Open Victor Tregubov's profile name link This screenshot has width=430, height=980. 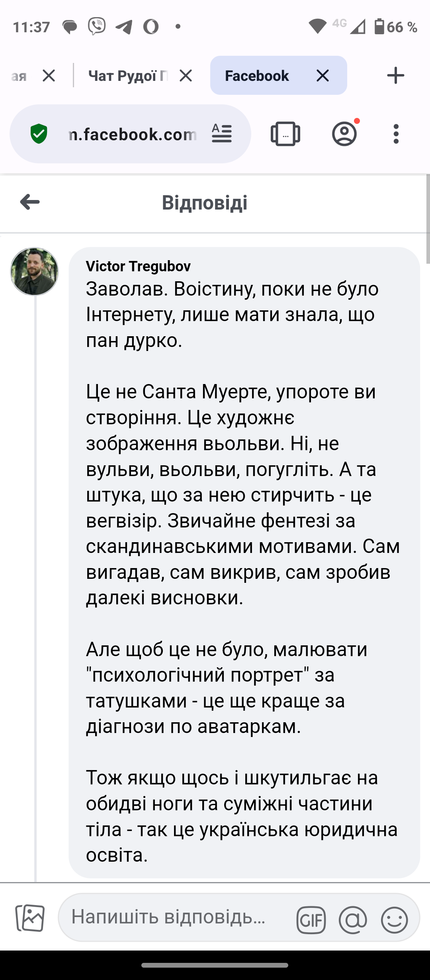click(x=138, y=266)
